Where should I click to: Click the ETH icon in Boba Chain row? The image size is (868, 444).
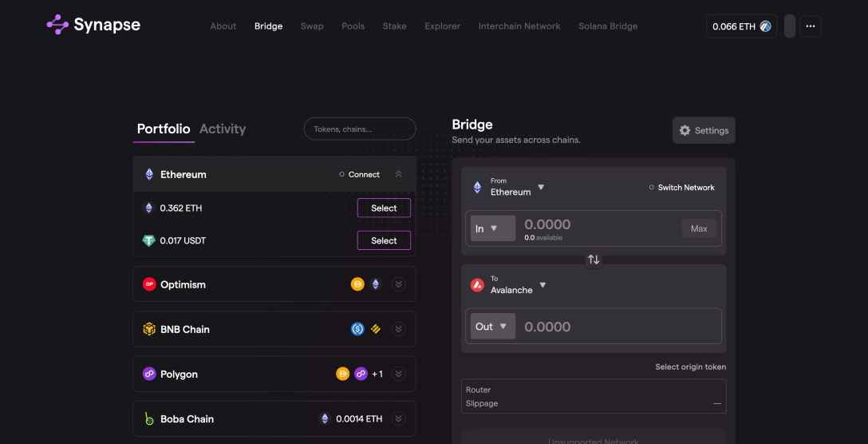click(x=325, y=419)
